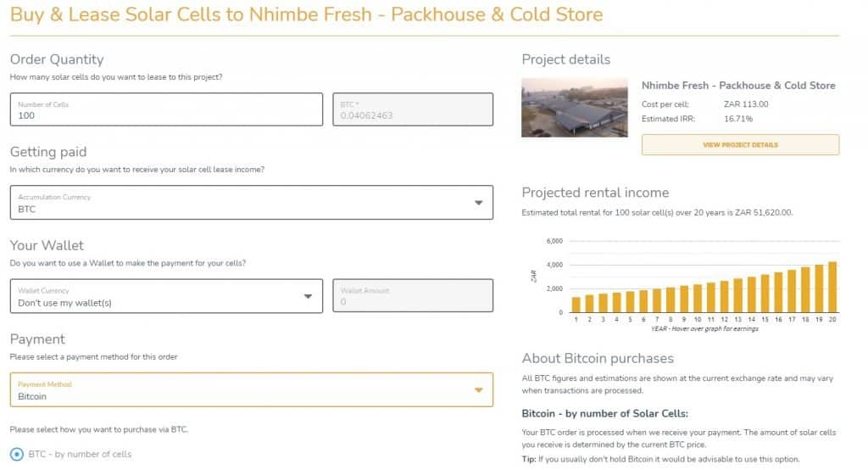Click the year 5 bar in chart
The image size is (868, 470).
[x=630, y=302]
